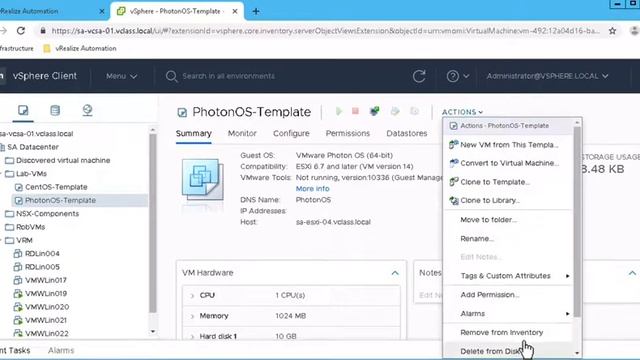Click the Actions menu scrollbar
Viewport: 640px width, 360px height.
tap(577, 221)
